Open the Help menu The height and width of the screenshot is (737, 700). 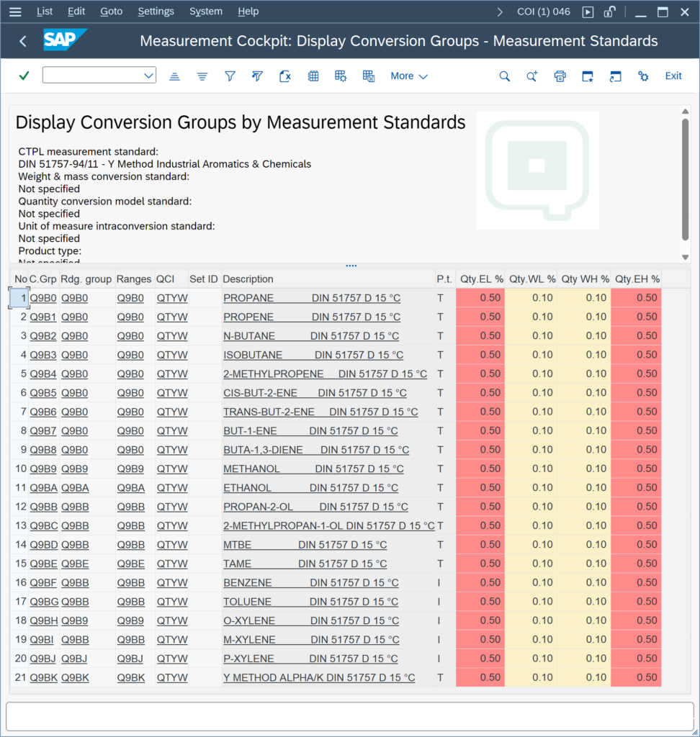point(248,12)
